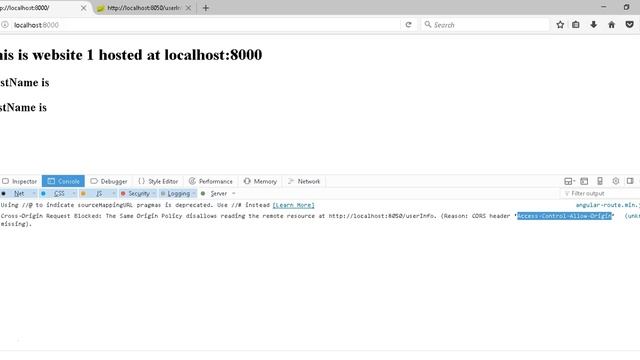This screenshot has width=640, height=360.
Task: Dock devtools to side of window
Action: (630, 181)
